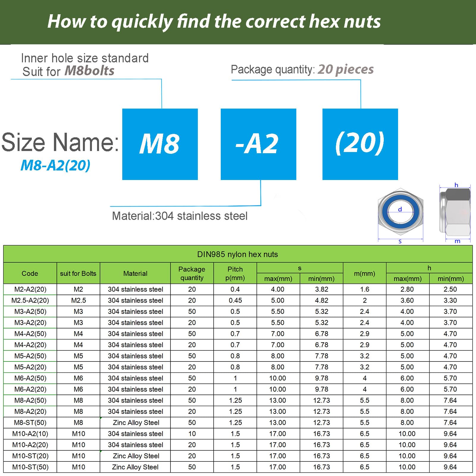Select the 'M5-A2(20)' code cell
476x476 pixels.
pyautogui.click(x=30, y=367)
